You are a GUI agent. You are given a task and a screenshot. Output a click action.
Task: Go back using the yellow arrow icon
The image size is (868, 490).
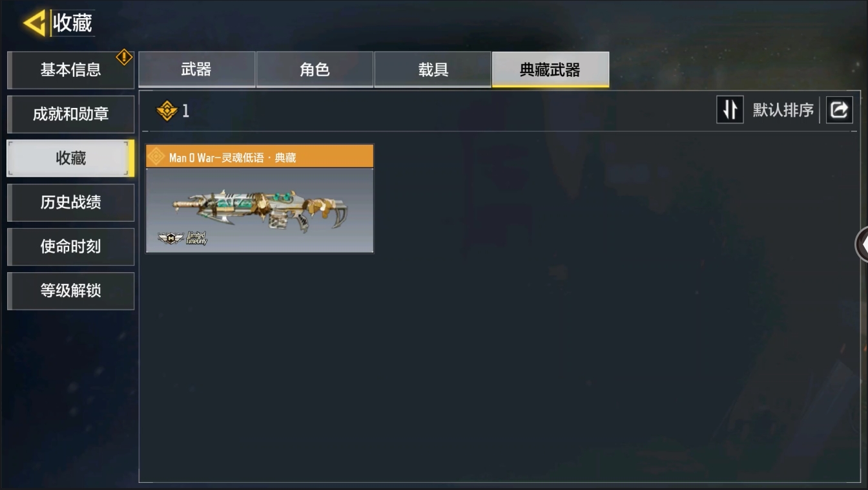point(34,23)
